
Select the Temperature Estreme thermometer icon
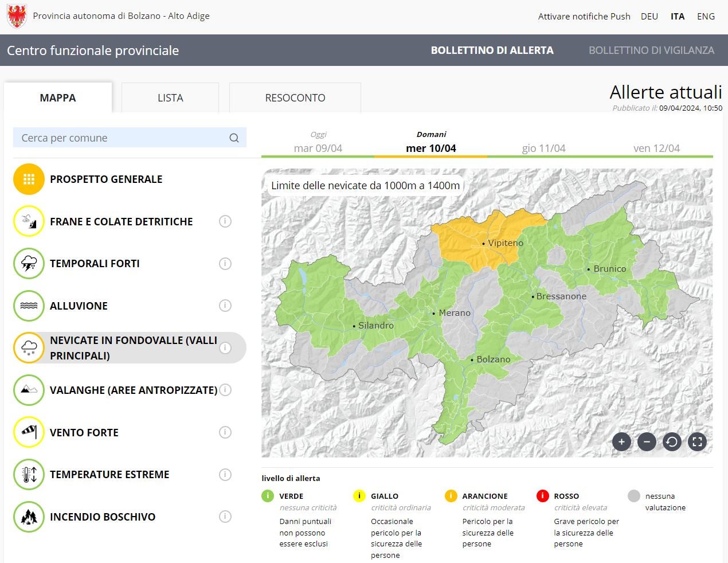(29, 474)
